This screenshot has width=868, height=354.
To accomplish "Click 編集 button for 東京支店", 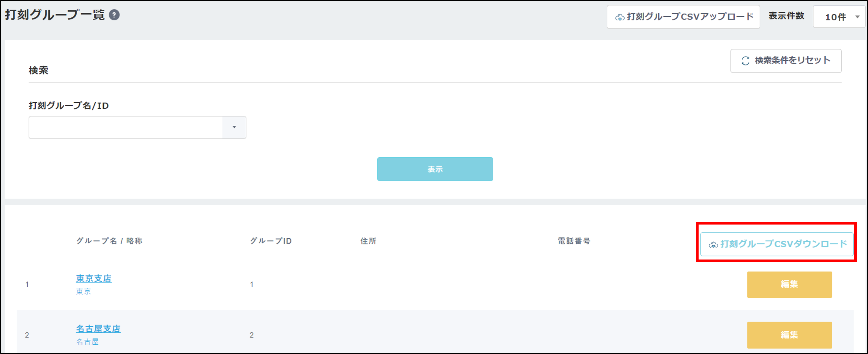I will (x=789, y=284).
